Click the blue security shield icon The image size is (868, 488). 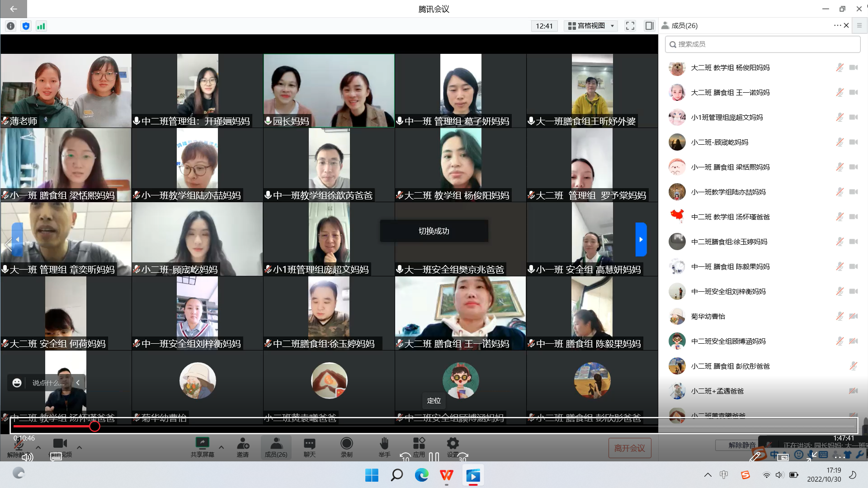pos(26,26)
